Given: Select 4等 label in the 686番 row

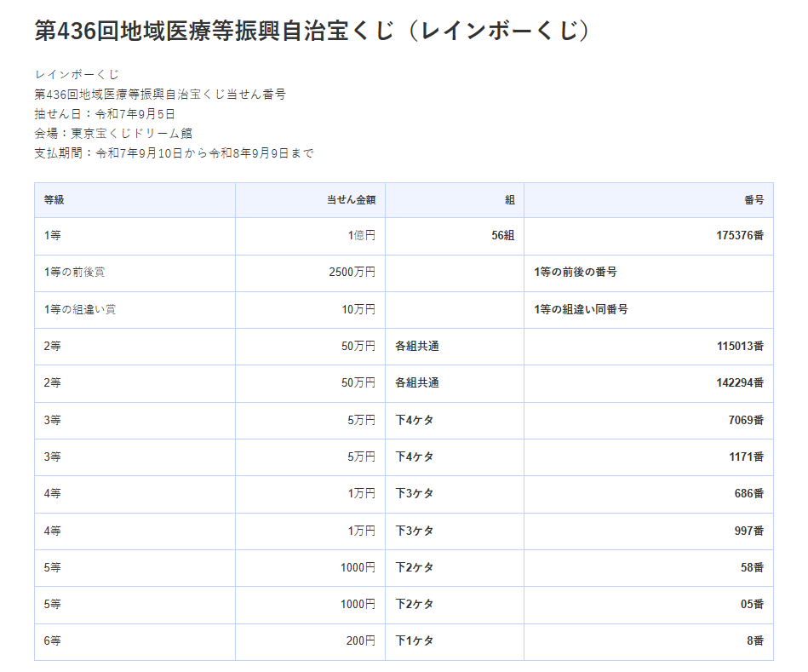Looking at the screenshot, I should pyautogui.click(x=53, y=494).
